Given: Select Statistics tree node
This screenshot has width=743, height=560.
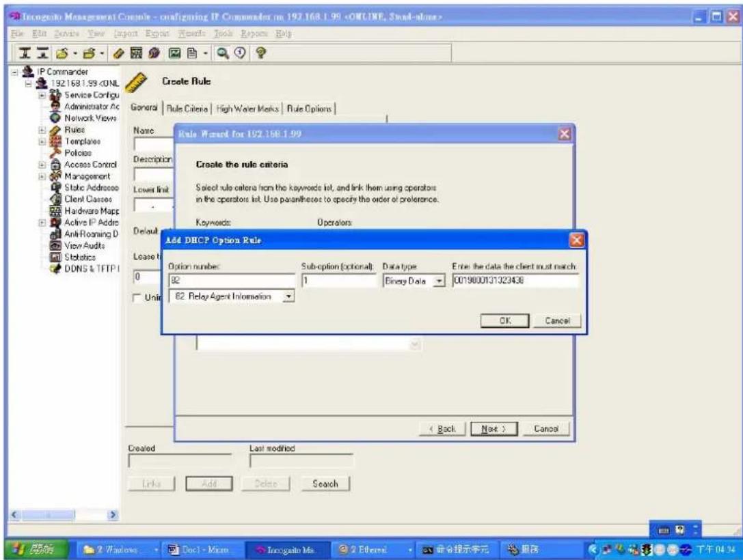Looking at the screenshot, I should [79, 257].
